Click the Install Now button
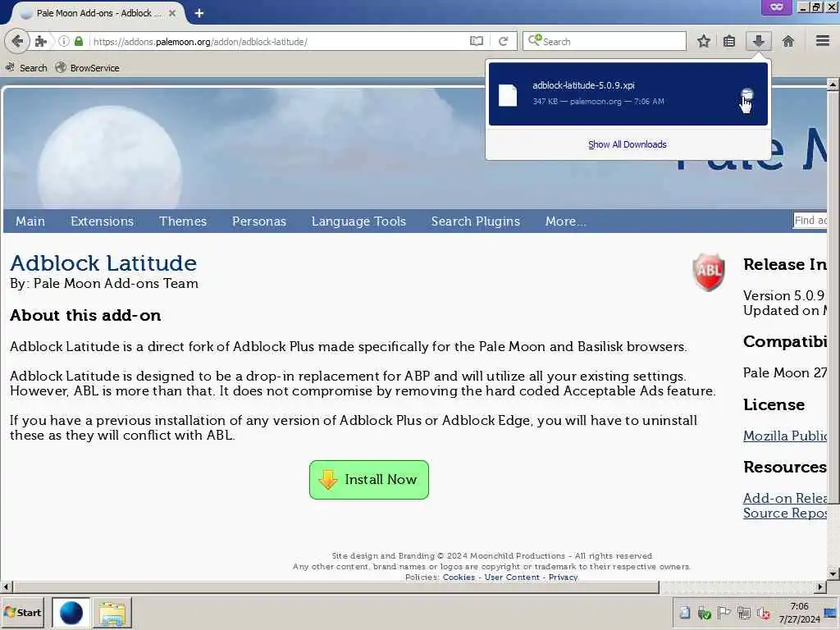 tap(368, 479)
